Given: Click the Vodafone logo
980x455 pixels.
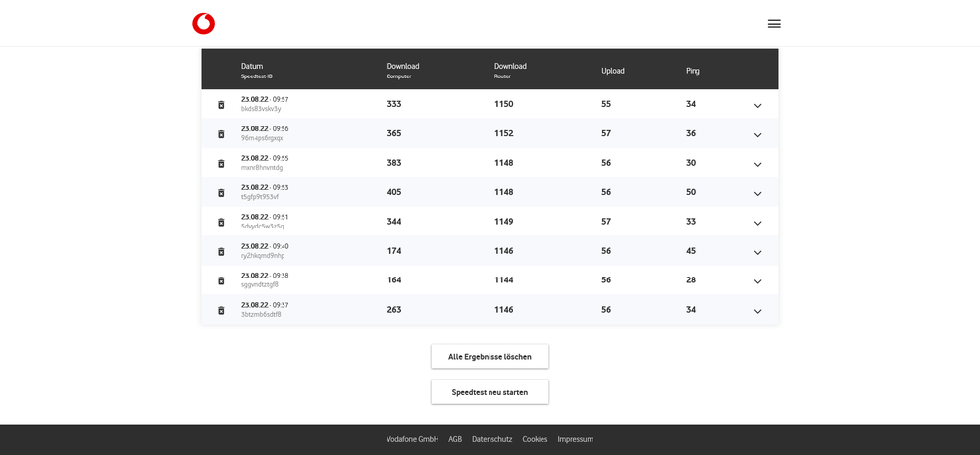Looking at the screenshot, I should click(203, 24).
